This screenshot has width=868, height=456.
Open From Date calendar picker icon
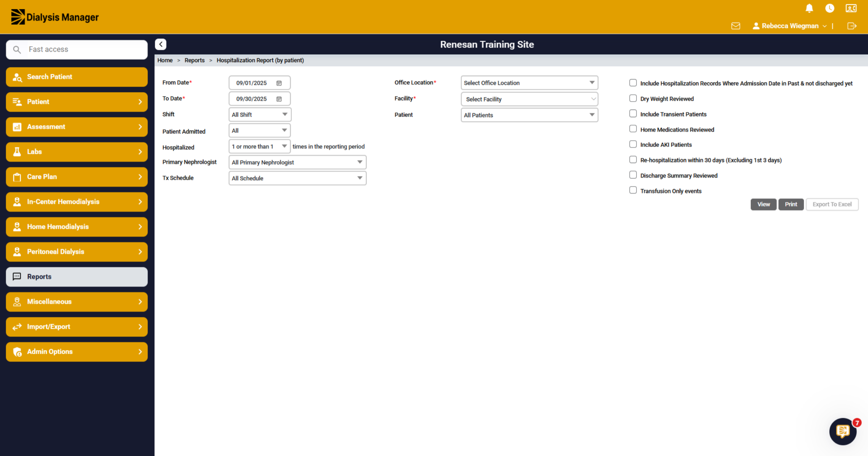tap(279, 83)
